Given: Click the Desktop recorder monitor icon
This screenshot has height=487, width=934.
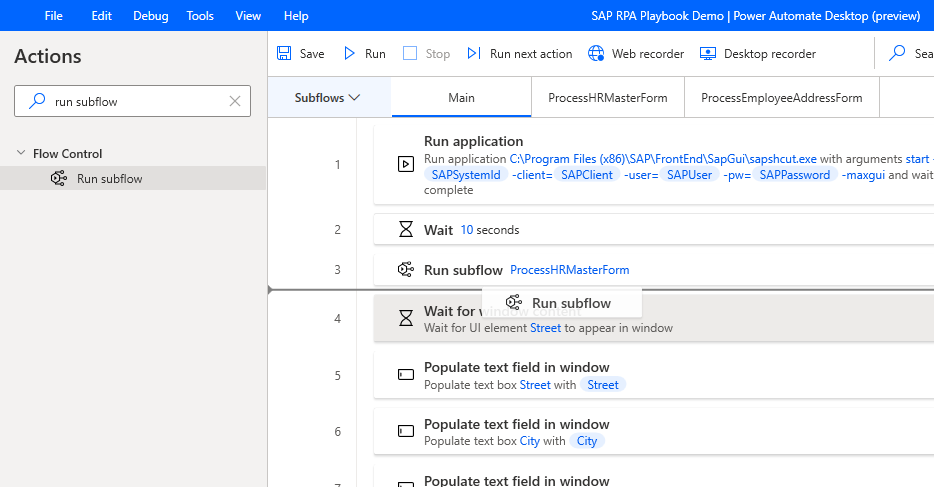Looking at the screenshot, I should [x=708, y=54].
